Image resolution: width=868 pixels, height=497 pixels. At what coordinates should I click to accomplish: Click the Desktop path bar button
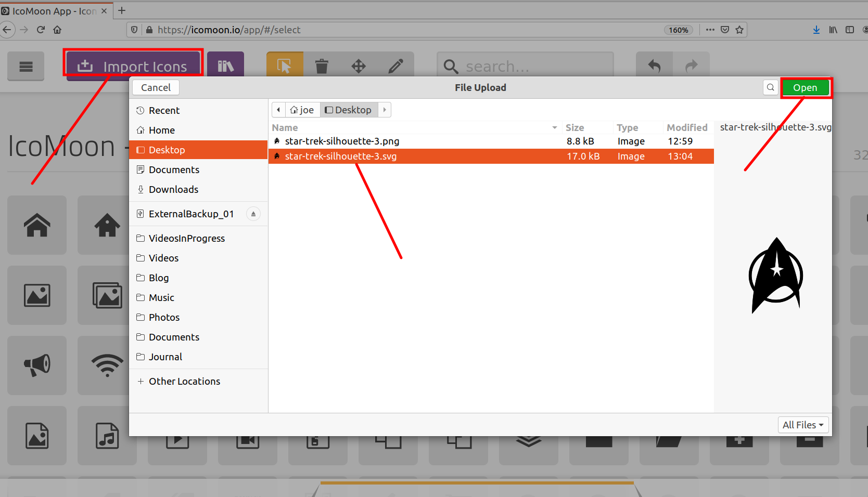349,110
